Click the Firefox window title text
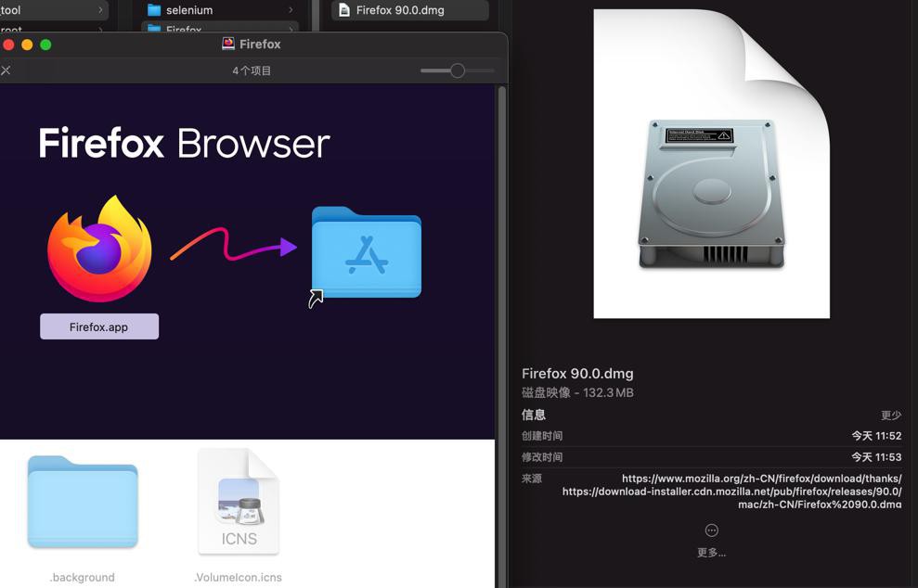Image resolution: width=918 pixels, height=588 pixels. click(260, 44)
